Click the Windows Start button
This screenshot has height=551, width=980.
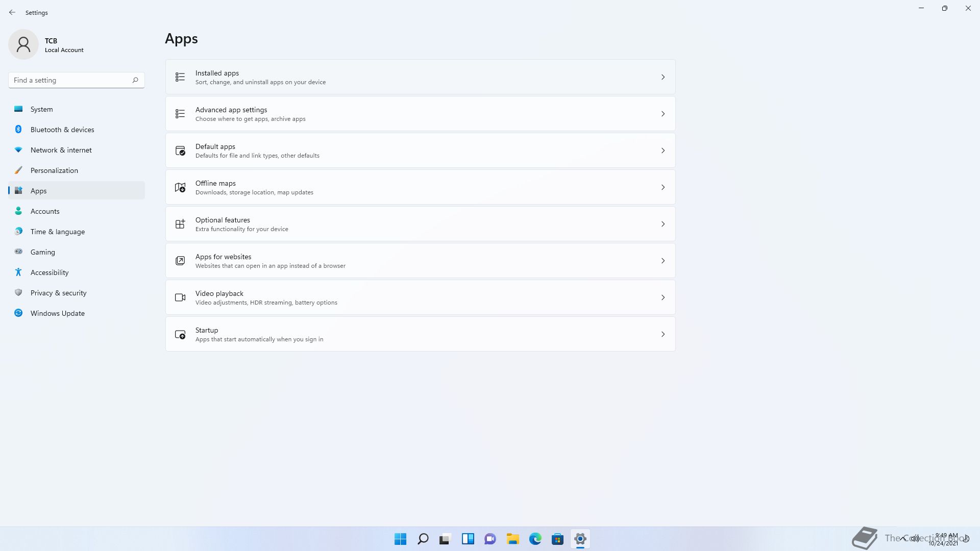pos(400,539)
